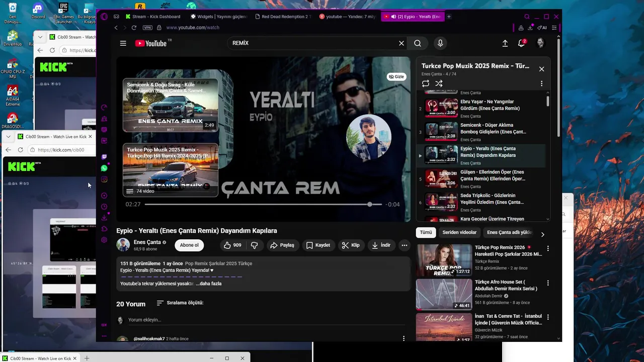Open options for Türkçe Pop Remix 2026 video
The width and height of the screenshot is (644, 362).
click(x=548, y=248)
